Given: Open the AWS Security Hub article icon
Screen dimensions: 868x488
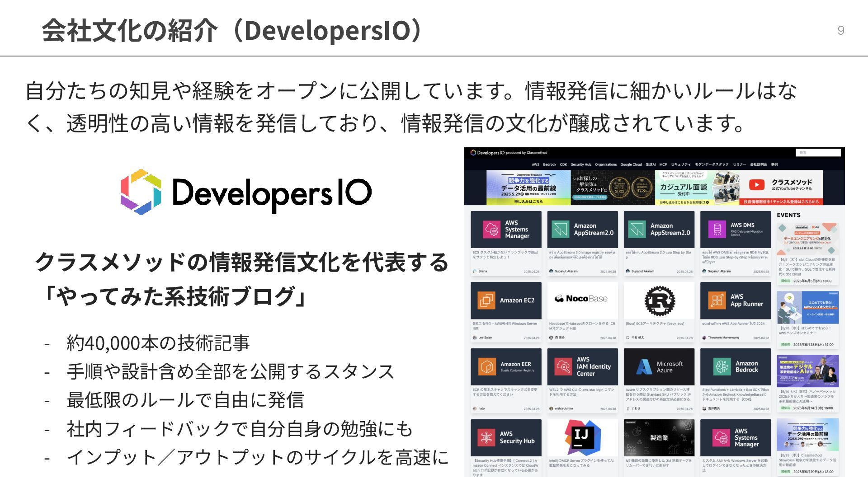Looking at the screenshot, I should pos(486,437).
